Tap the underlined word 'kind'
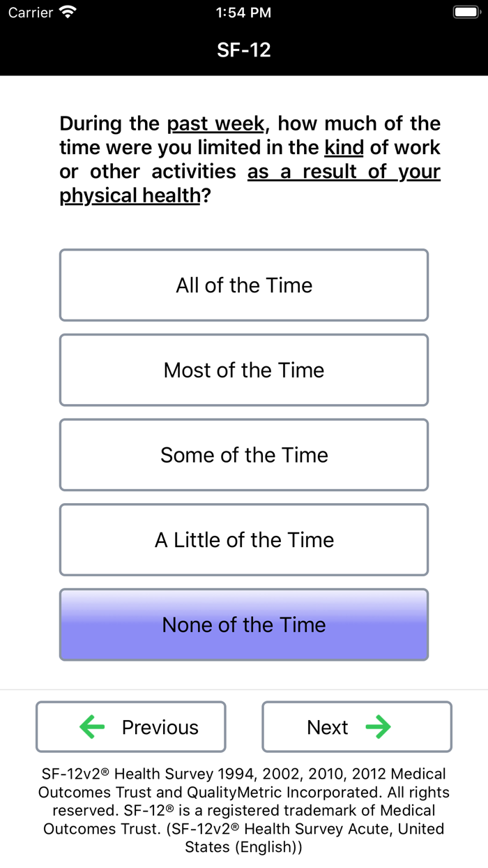The image size is (488, 868). tap(344, 148)
